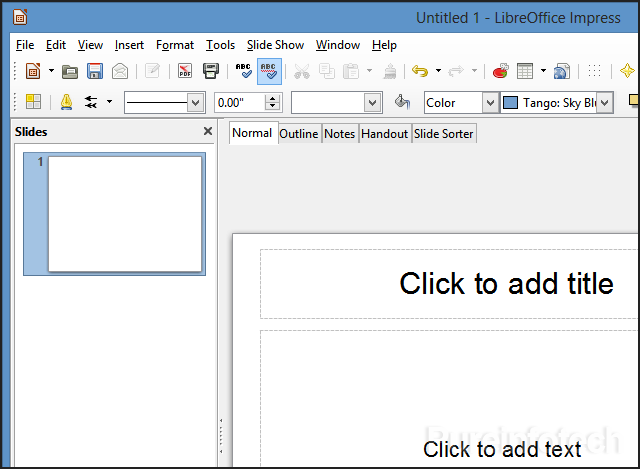This screenshot has height=469, width=640.
Task: Click the 'Click to add text' placeholder
Action: coord(502,449)
